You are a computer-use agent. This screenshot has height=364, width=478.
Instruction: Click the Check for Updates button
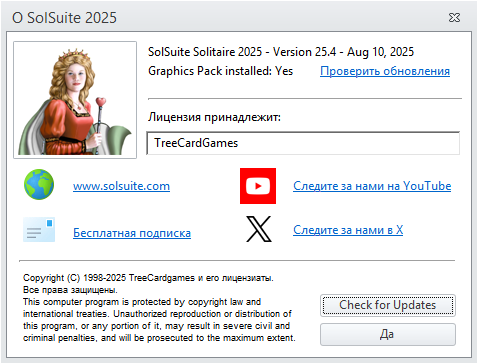click(388, 305)
